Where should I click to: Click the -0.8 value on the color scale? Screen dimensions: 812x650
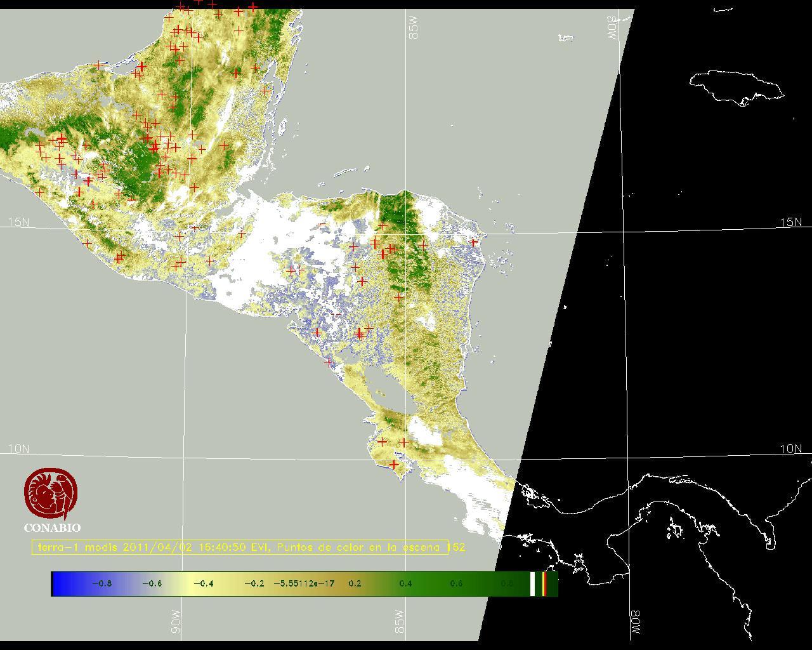click(x=101, y=583)
